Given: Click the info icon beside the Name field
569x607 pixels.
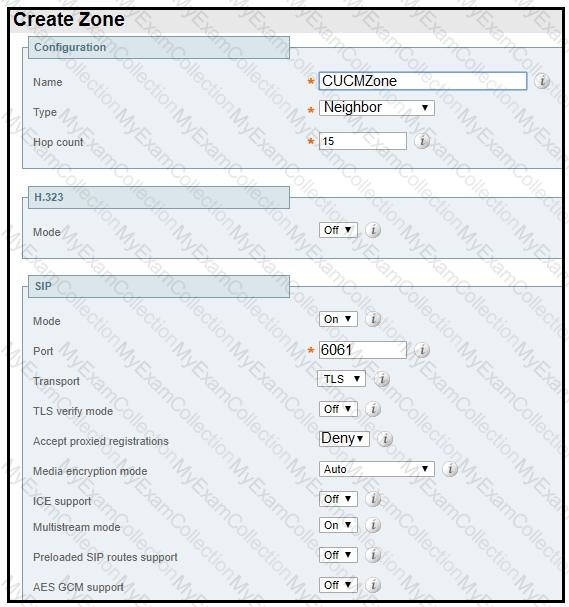Looking at the screenshot, I should [542, 81].
